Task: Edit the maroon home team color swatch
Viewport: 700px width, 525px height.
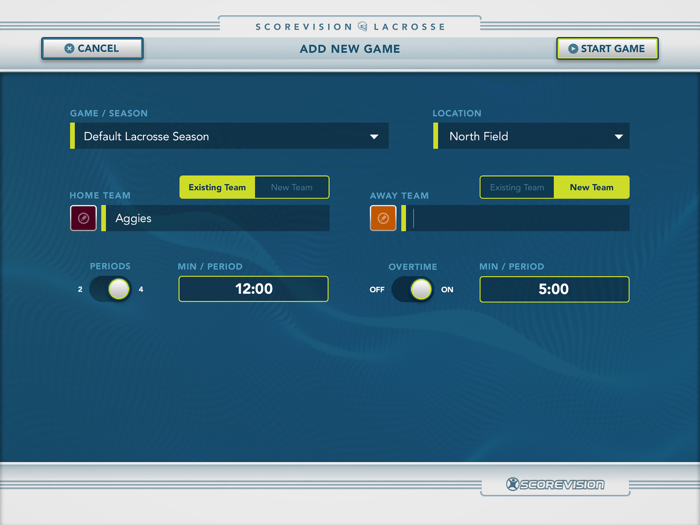Action: coord(83,218)
